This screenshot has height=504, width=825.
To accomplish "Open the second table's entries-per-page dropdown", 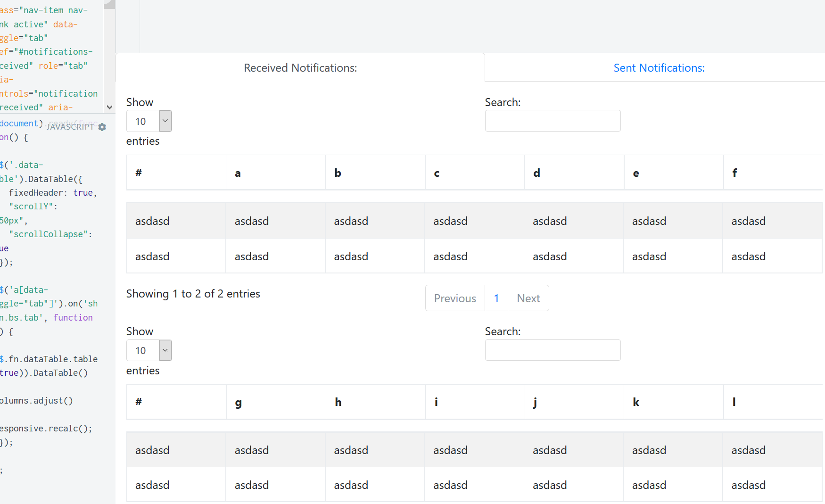I will pos(149,350).
